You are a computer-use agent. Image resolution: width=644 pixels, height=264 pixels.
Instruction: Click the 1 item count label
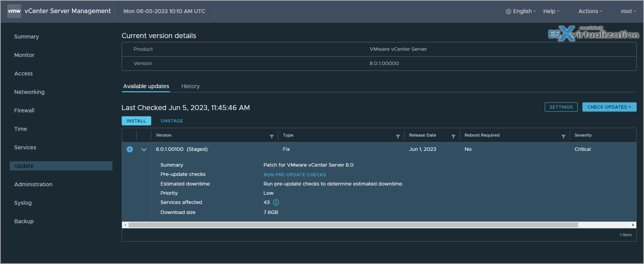[626, 235]
